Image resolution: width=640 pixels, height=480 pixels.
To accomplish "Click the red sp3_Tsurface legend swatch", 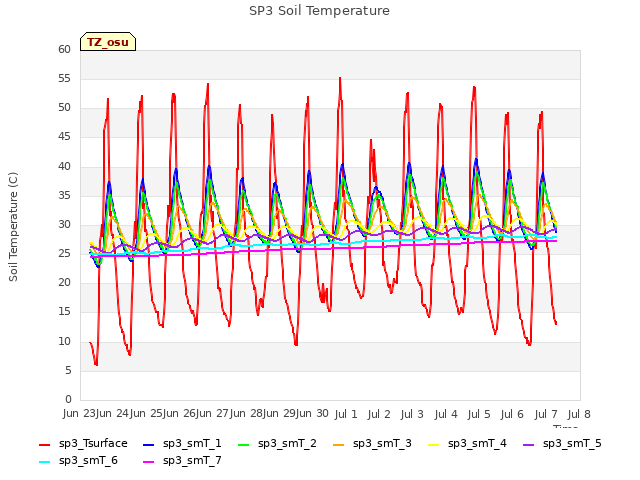I will coord(44,444).
